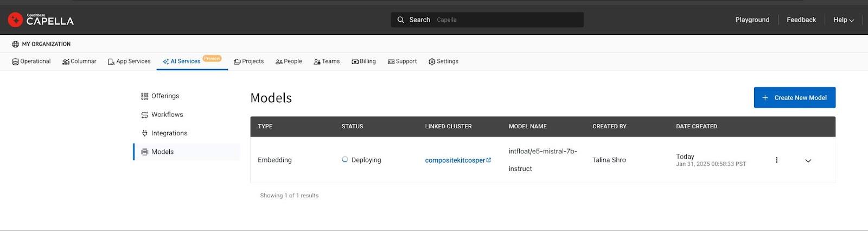Click the globe icon beside My Organization
Image resolution: width=868 pixels, height=231 pixels.
pyautogui.click(x=15, y=44)
